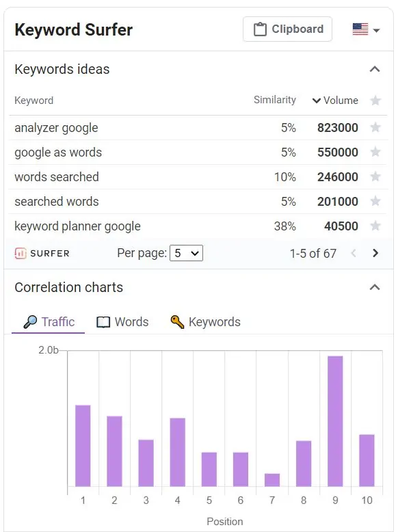Go to next page of keywords
398x532 pixels.
(x=375, y=253)
